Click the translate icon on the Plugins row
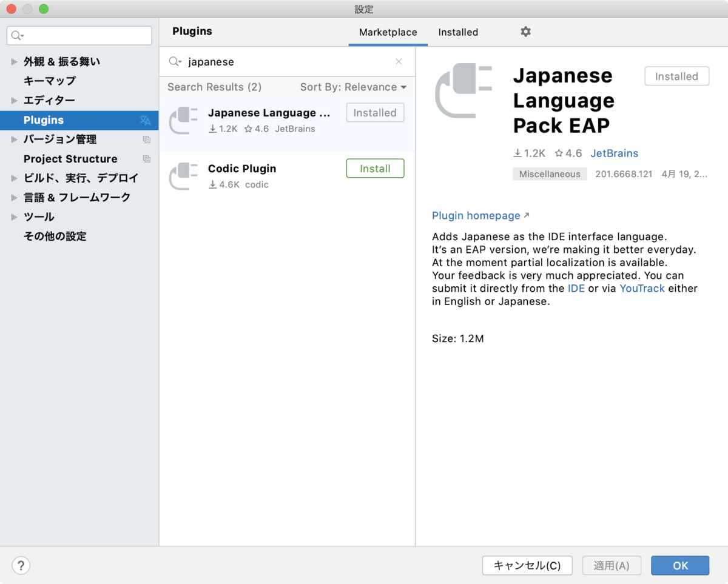This screenshot has height=584, width=728. pos(145,120)
